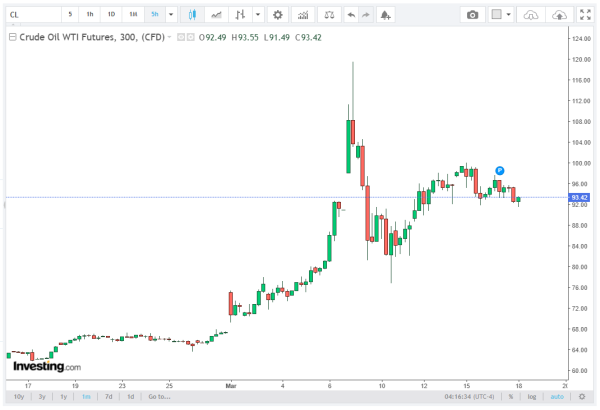Toggle log scale at bottom right
This screenshot has height=410, width=600.
tap(533, 396)
